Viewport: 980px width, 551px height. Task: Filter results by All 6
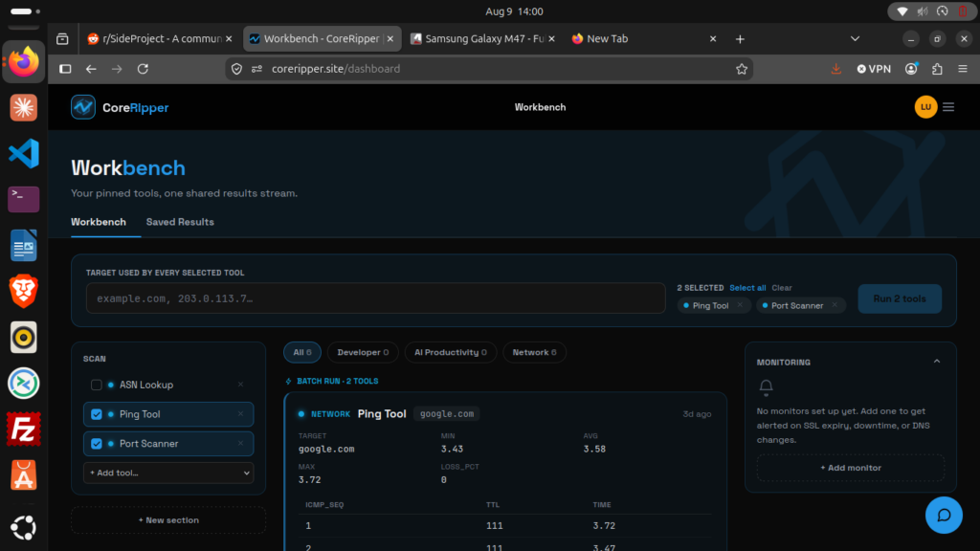301,352
